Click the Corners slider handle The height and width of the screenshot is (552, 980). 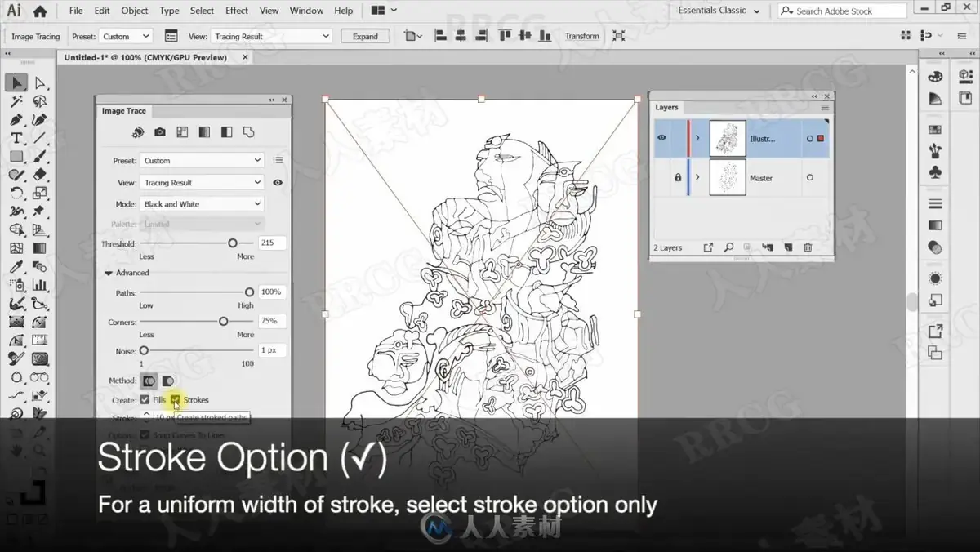[x=223, y=322]
